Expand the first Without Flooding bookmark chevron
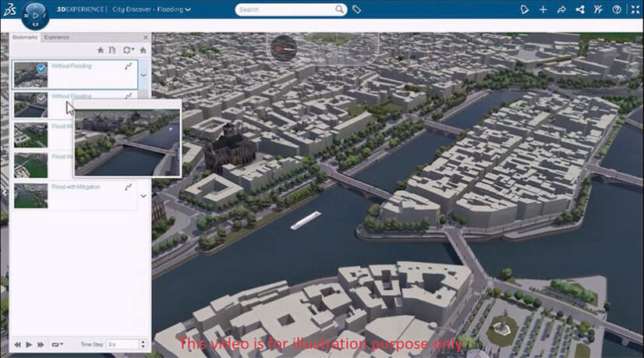Screen dimensions: 644x358 tap(143, 75)
